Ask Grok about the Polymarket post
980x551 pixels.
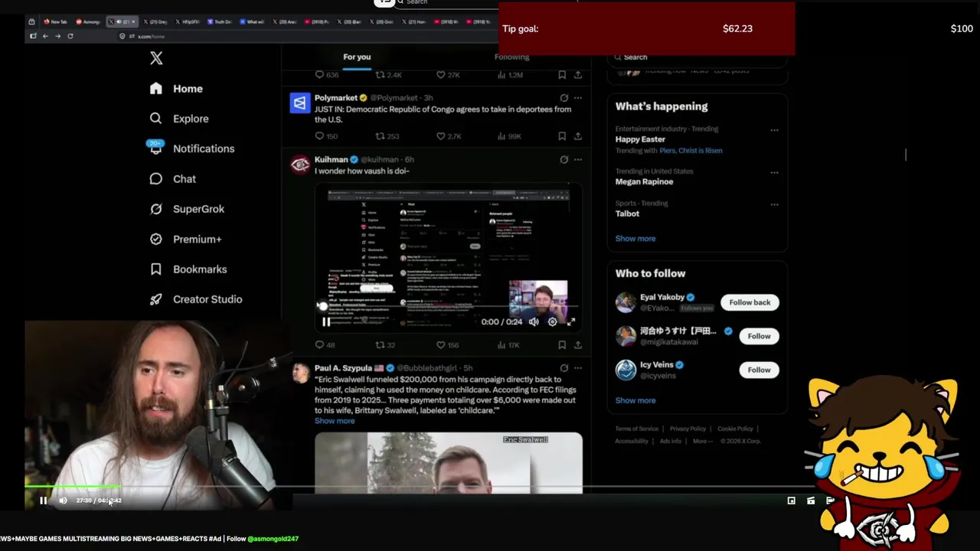coord(564,98)
